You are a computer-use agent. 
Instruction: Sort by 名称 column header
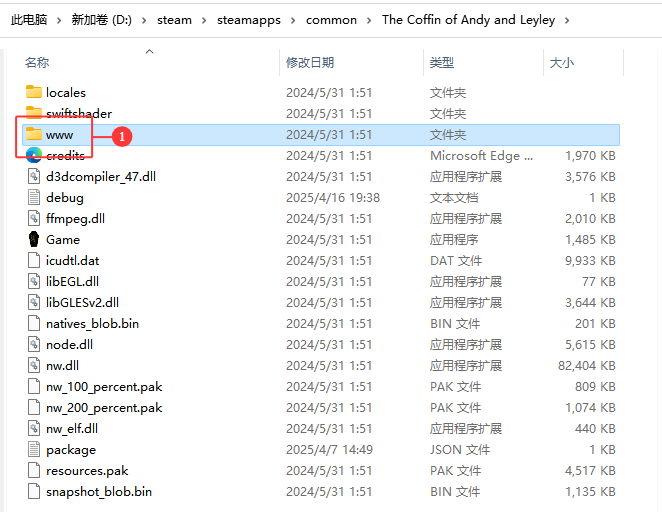click(x=37, y=62)
